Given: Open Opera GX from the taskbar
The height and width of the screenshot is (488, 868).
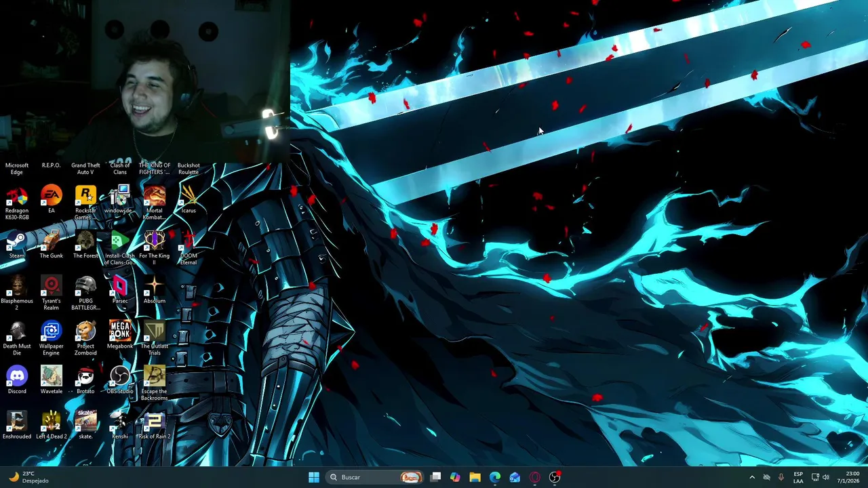Looking at the screenshot, I should pyautogui.click(x=535, y=477).
